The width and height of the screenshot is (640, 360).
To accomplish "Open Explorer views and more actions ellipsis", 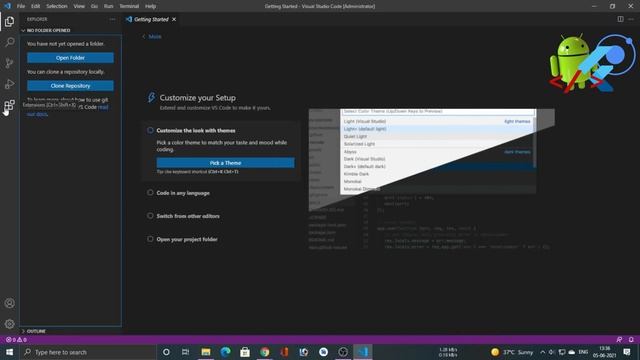I will pyautogui.click(x=112, y=19).
